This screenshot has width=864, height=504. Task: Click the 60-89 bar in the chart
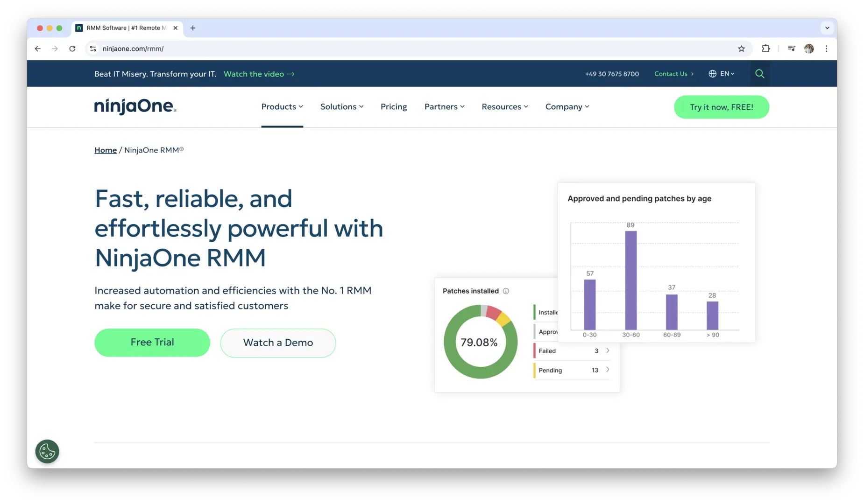(x=672, y=312)
